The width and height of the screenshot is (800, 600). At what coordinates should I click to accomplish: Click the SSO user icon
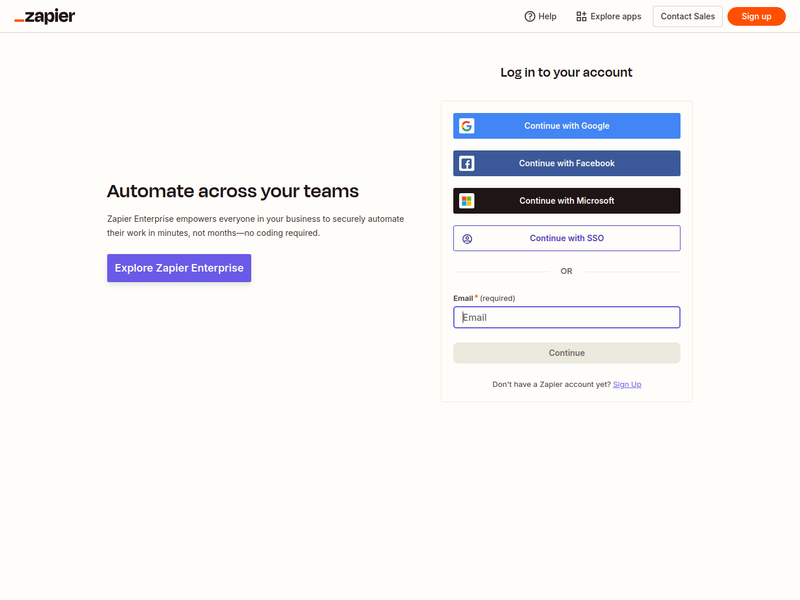(x=466, y=239)
